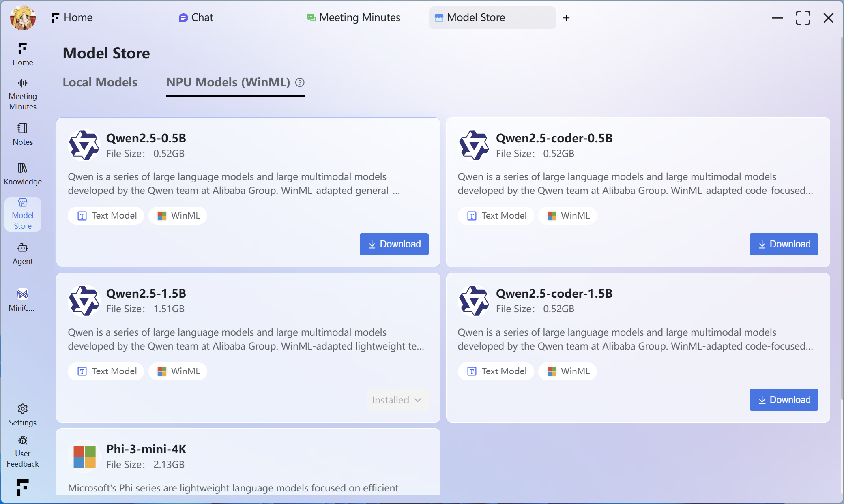Open Knowledge in the sidebar

click(23, 174)
